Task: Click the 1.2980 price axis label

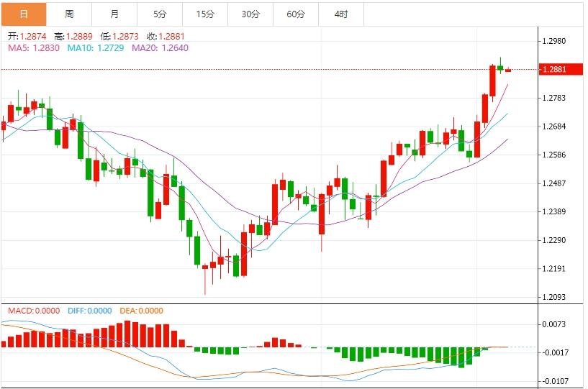Action: [x=554, y=41]
